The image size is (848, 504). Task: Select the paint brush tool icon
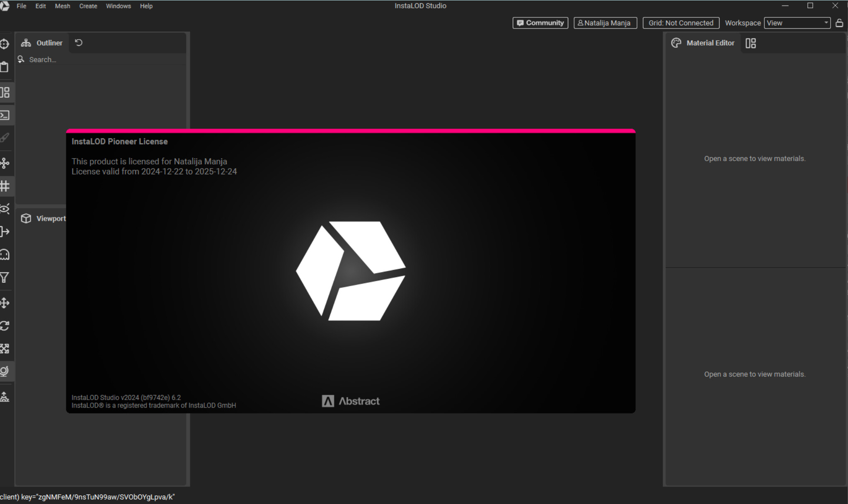[x=5, y=138]
